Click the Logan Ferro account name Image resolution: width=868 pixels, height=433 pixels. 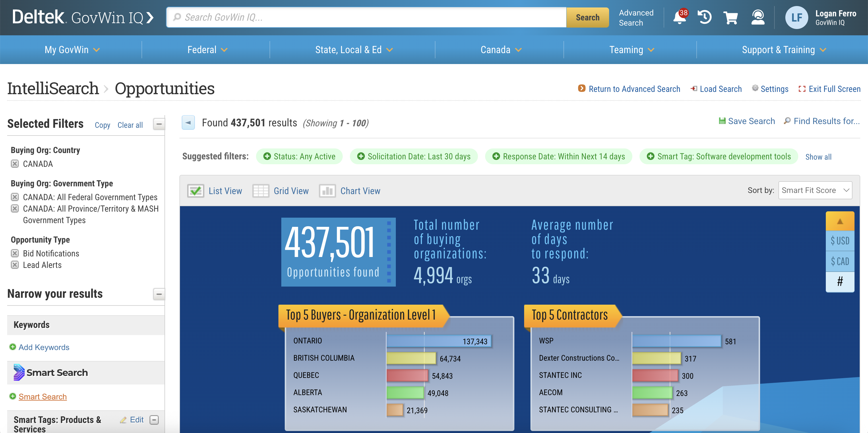[835, 13]
